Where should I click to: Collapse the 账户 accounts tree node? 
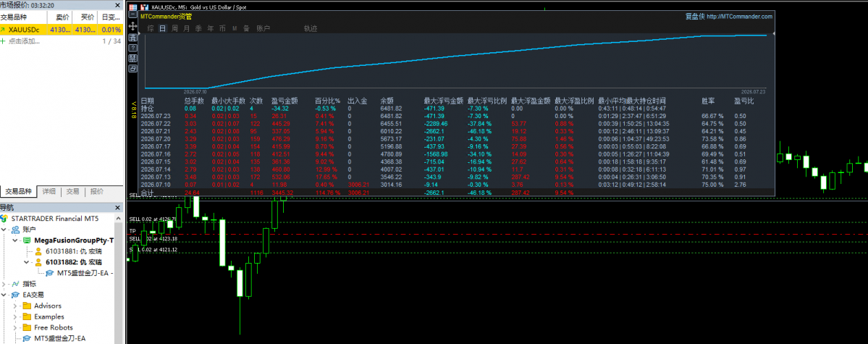point(4,230)
